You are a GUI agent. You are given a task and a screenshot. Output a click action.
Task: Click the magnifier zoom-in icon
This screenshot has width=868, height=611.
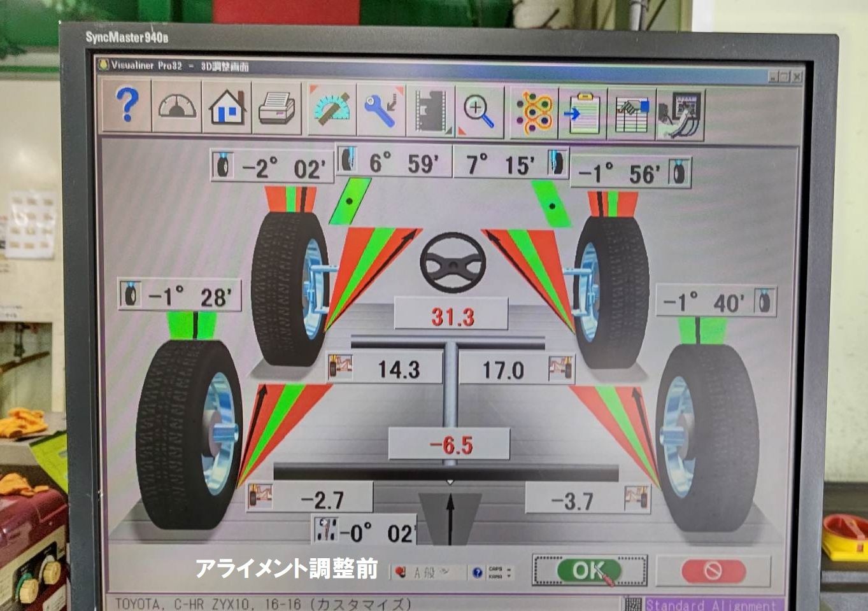point(479,112)
